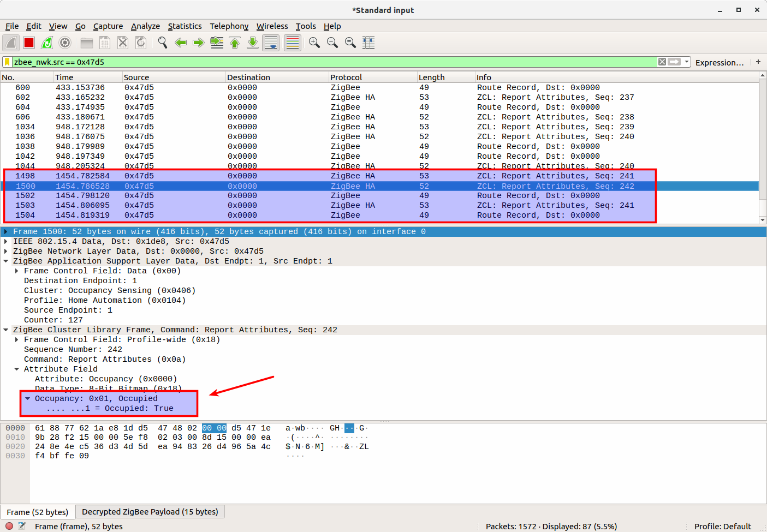The height and width of the screenshot is (532, 767).
Task: Toggle packet colorization rules button
Action: click(x=293, y=43)
